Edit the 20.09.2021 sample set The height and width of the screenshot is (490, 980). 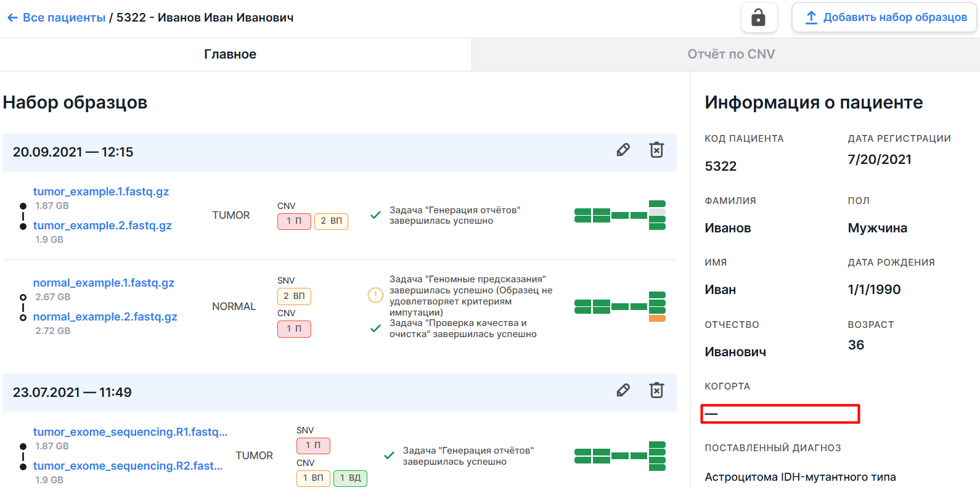point(623,150)
